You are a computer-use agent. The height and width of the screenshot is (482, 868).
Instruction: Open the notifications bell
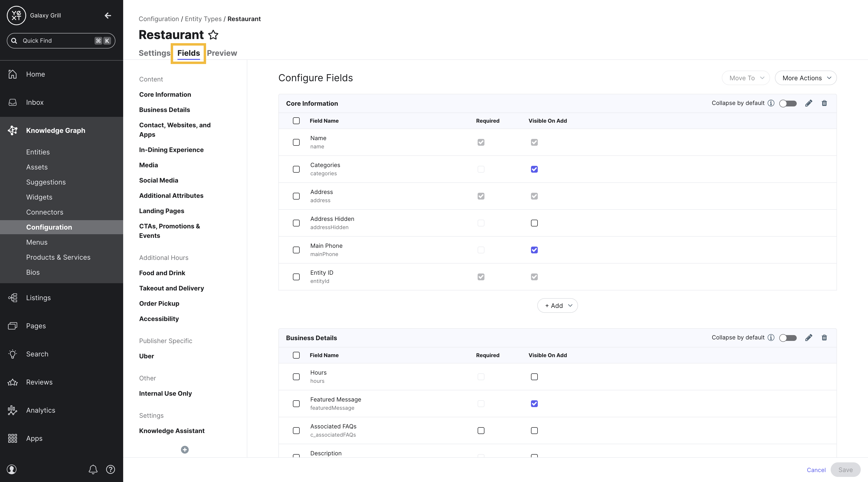tap(93, 469)
